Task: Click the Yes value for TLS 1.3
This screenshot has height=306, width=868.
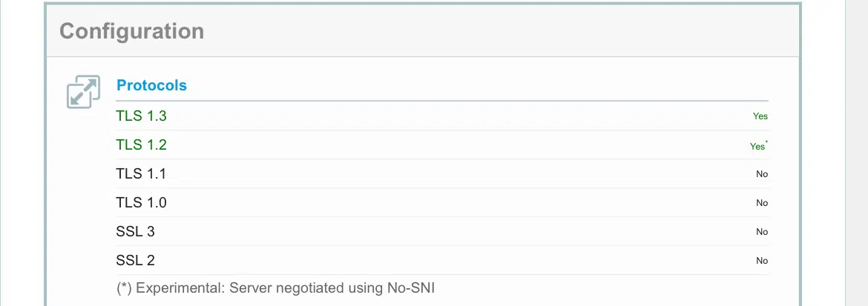Action: click(760, 116)
